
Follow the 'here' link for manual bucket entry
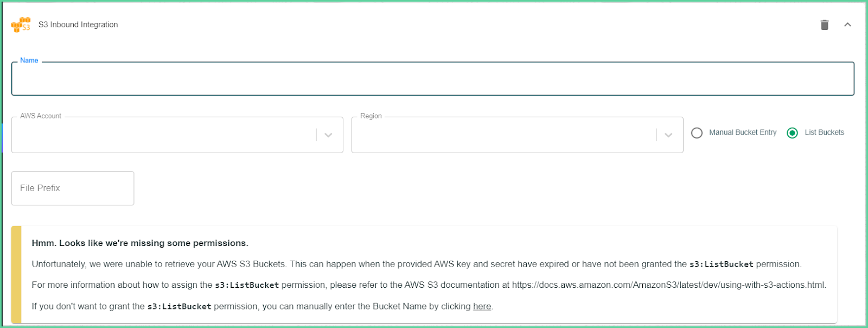click(482, 306)
